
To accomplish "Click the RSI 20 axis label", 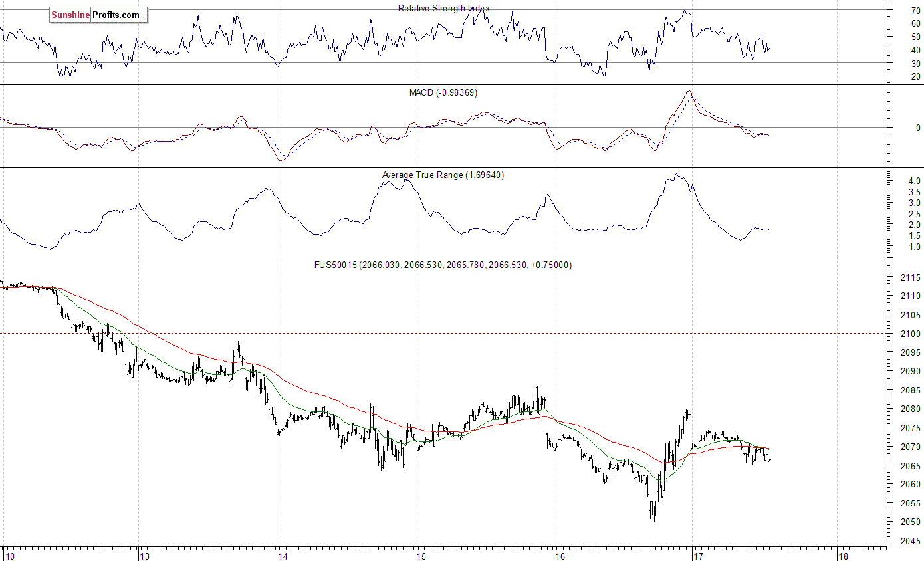I will point(915,76).
